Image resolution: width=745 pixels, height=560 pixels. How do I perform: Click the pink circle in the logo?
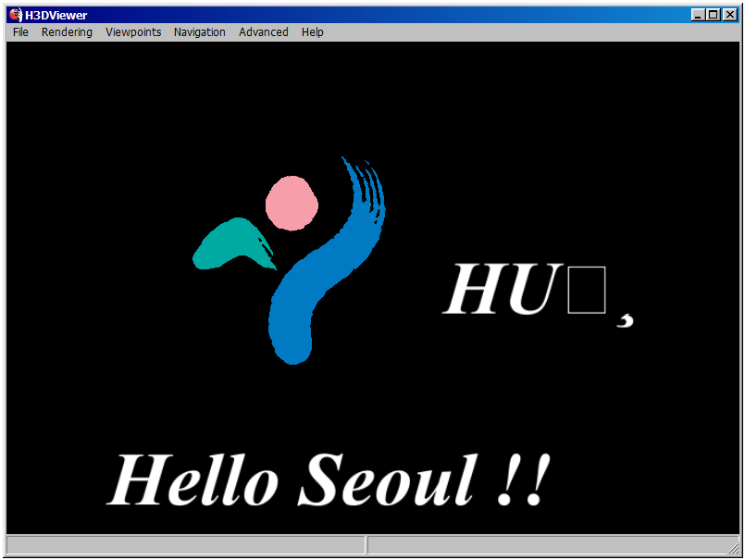click(x=292, y=204)
